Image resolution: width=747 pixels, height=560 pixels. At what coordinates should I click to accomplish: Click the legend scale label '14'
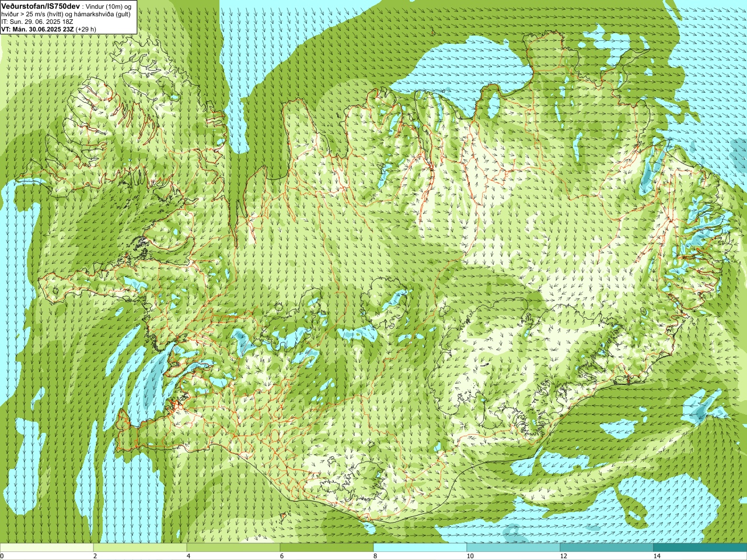(657, 556)
